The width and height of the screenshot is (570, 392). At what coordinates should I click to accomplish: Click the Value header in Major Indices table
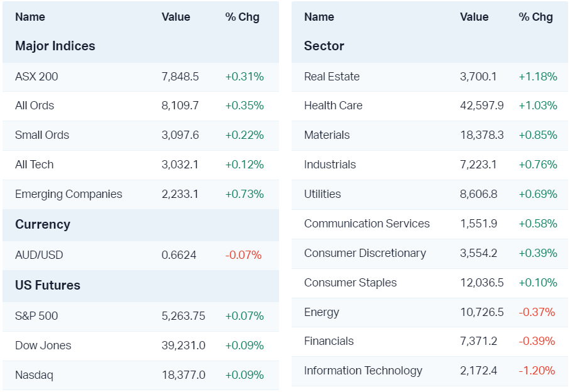[175, 17]
